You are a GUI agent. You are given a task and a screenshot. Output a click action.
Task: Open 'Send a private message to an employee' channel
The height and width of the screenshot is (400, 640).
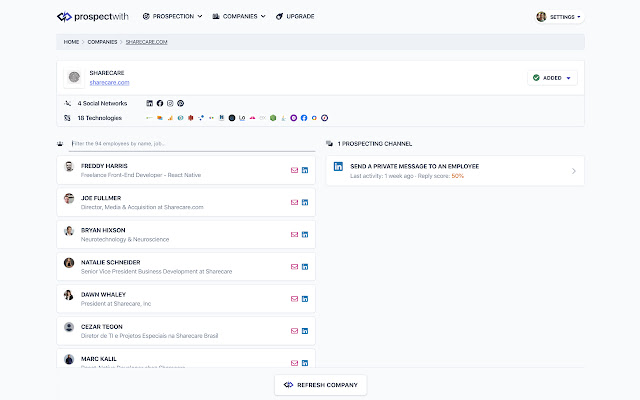(x=455, y=171)
